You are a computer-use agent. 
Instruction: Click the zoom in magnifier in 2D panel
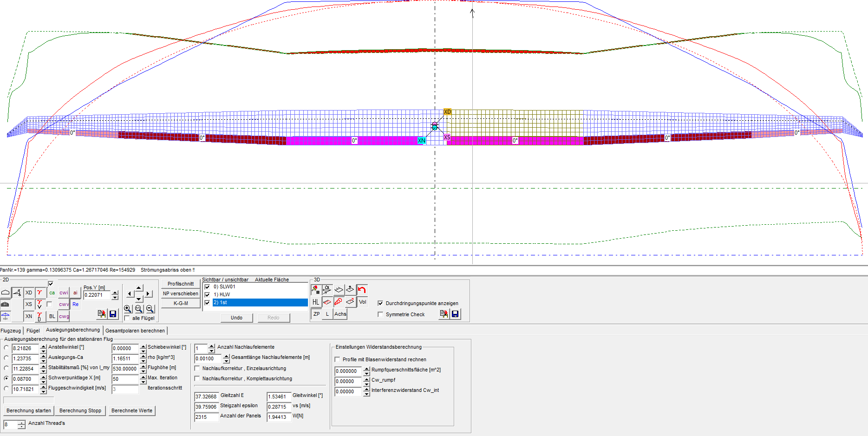[x=128, y=309]
